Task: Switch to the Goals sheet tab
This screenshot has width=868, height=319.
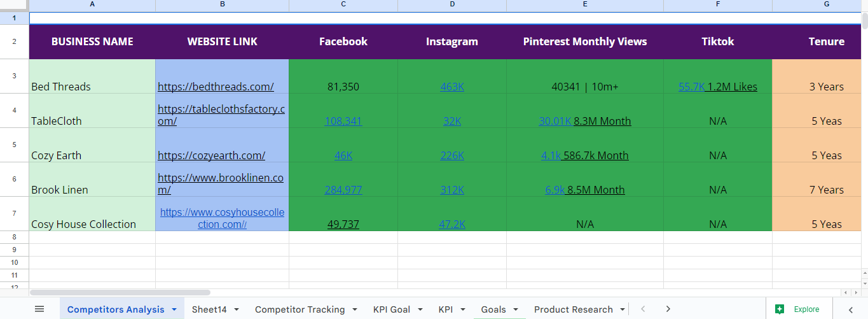Action: pos(493,309)
